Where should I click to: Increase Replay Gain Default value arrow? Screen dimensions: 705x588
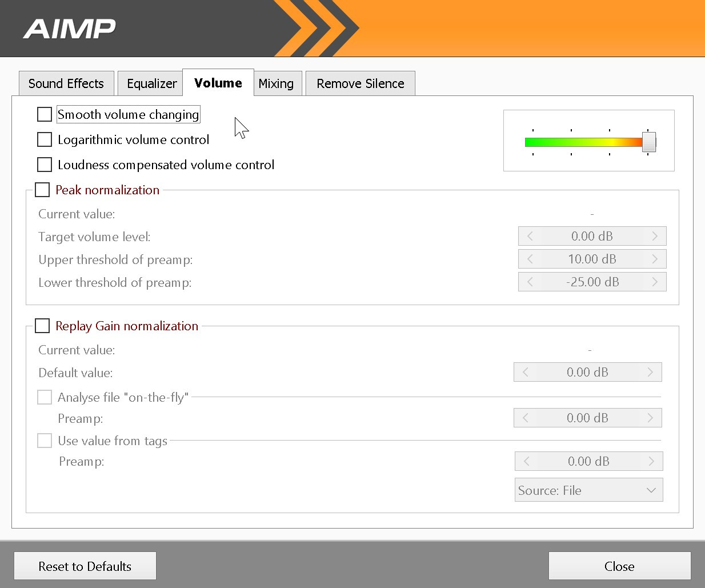650,372
